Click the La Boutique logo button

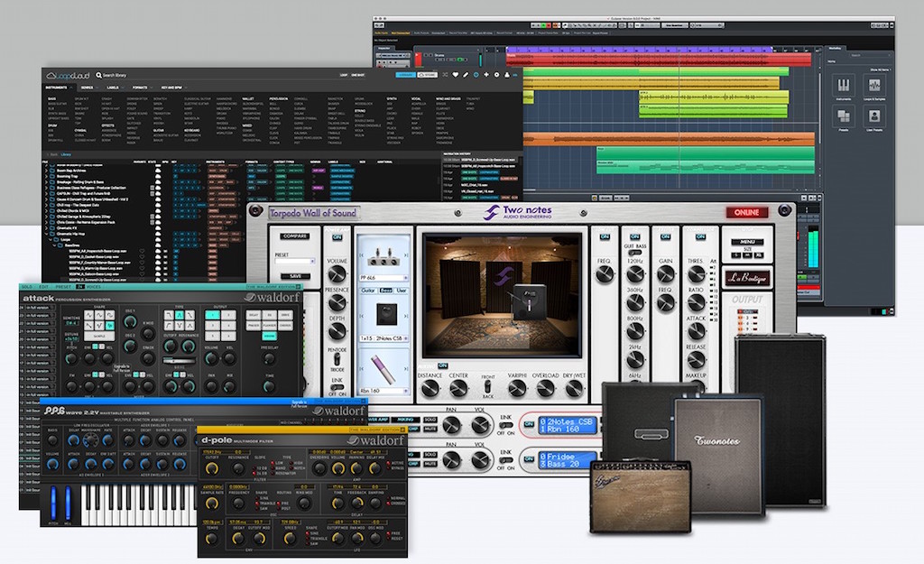(746, 277)
